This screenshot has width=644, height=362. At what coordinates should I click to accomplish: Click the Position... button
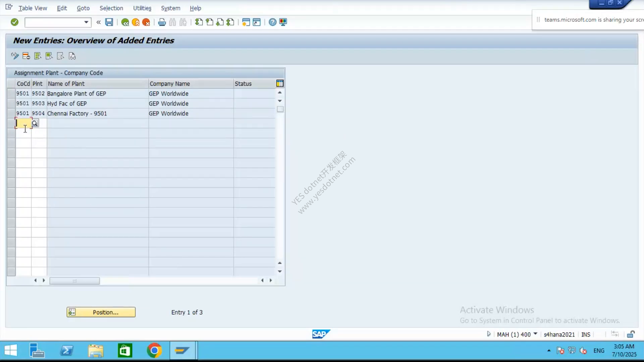pos(101,312)
